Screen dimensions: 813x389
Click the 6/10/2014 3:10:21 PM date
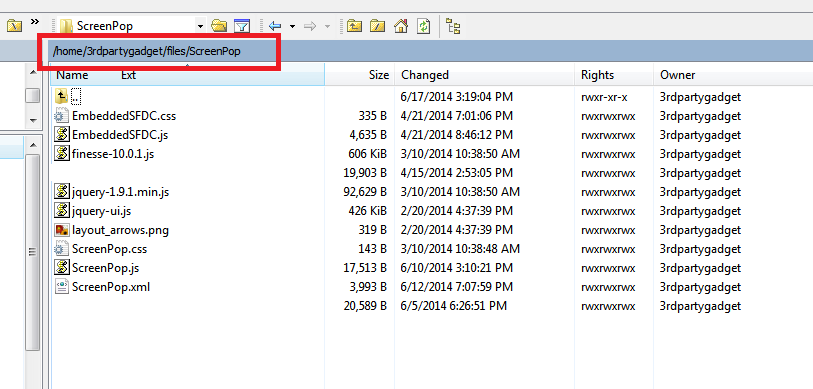[x=457, y=268]
